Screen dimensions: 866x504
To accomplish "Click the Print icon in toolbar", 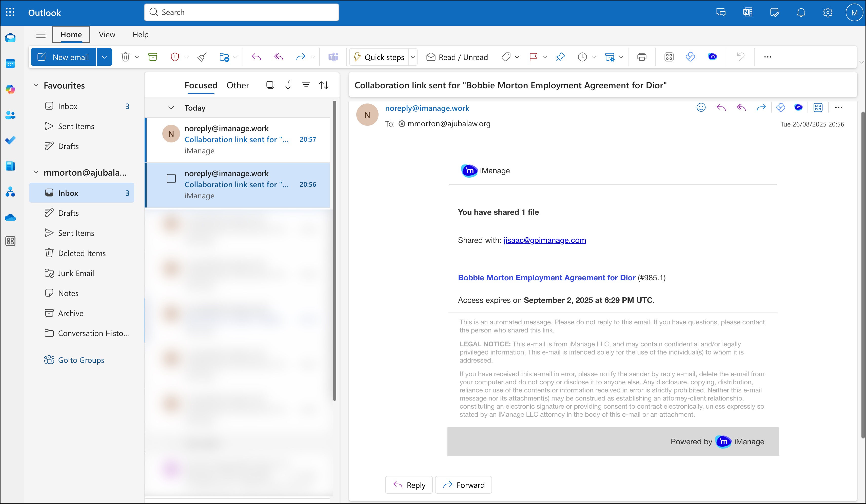I will point(641,57).
